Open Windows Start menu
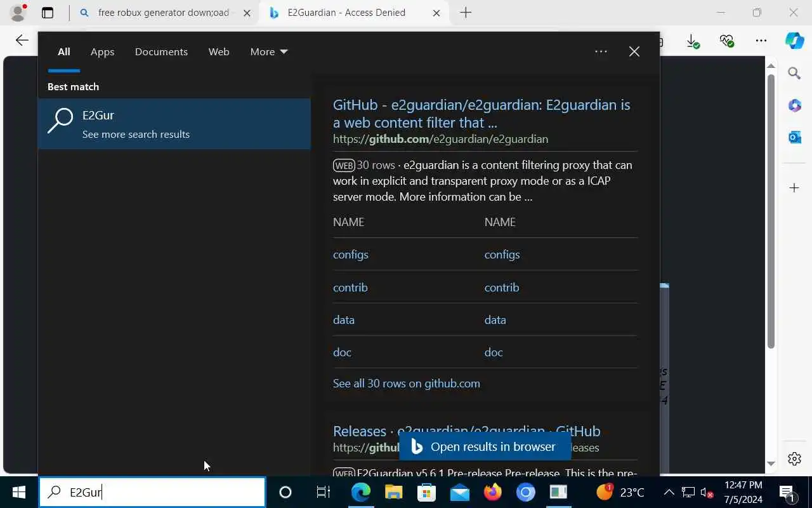Screen dimensions: 812x508 19,492
